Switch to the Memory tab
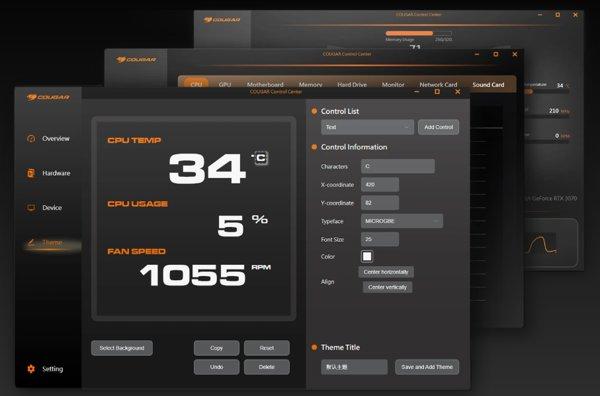Image resolution: width=600 pixels, height=396 pixels. tap(310, 85)
